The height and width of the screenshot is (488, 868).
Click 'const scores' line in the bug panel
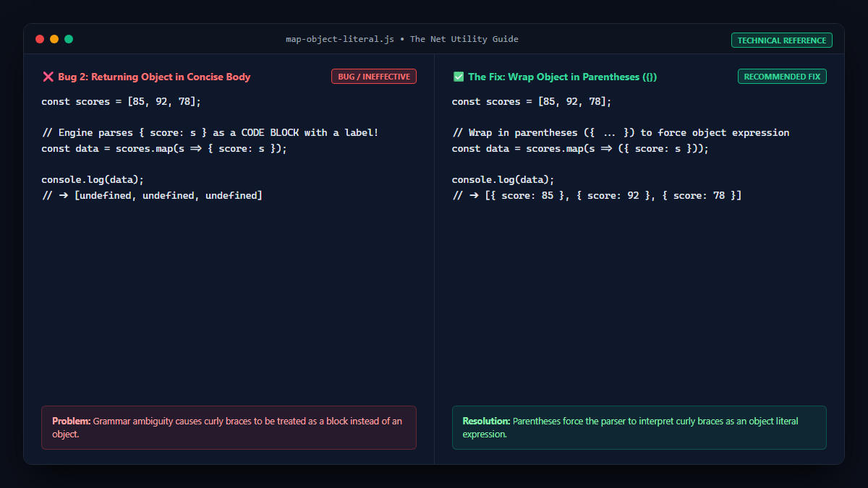(122, 102)
